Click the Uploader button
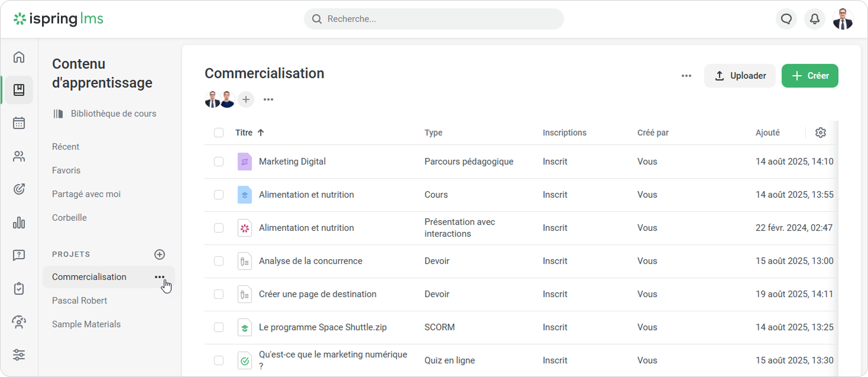This screenshot has width=868, height=377. tap(739, 76)
